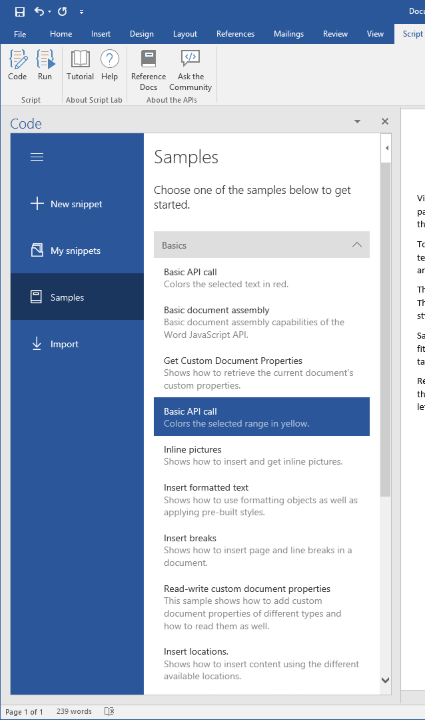Open Insert formatted text sample
Screen dimensions: 425x720
coord(262,500)
